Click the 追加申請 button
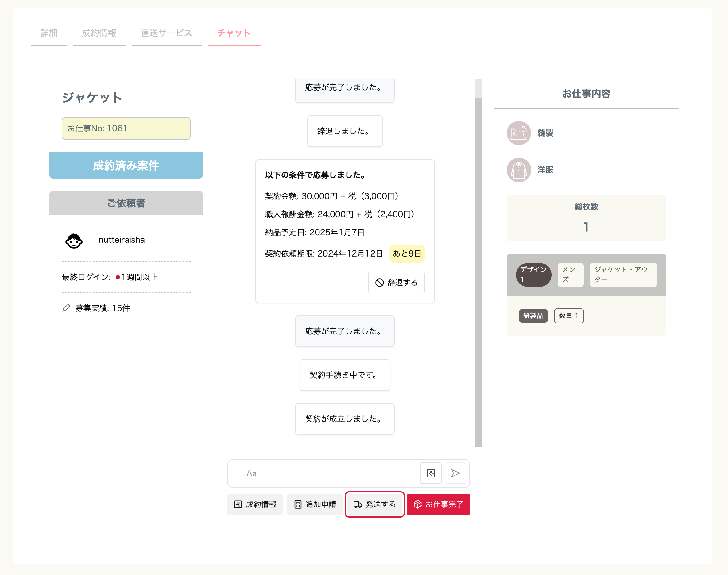 click(315, 504)
